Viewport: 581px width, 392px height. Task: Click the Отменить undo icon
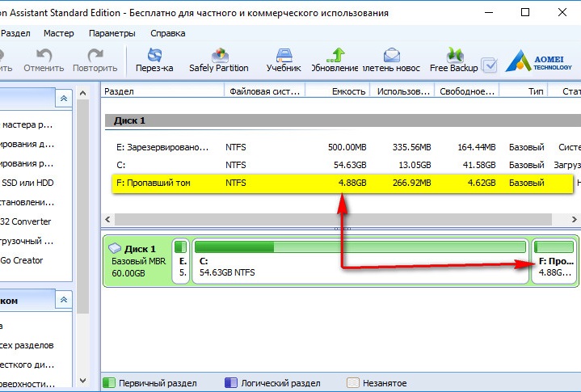44,55
